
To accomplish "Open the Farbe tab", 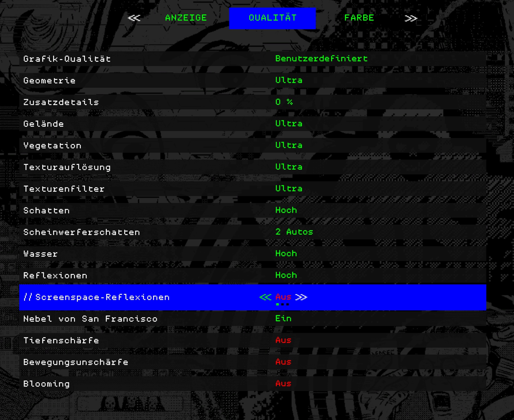I will tap(359, 18).
